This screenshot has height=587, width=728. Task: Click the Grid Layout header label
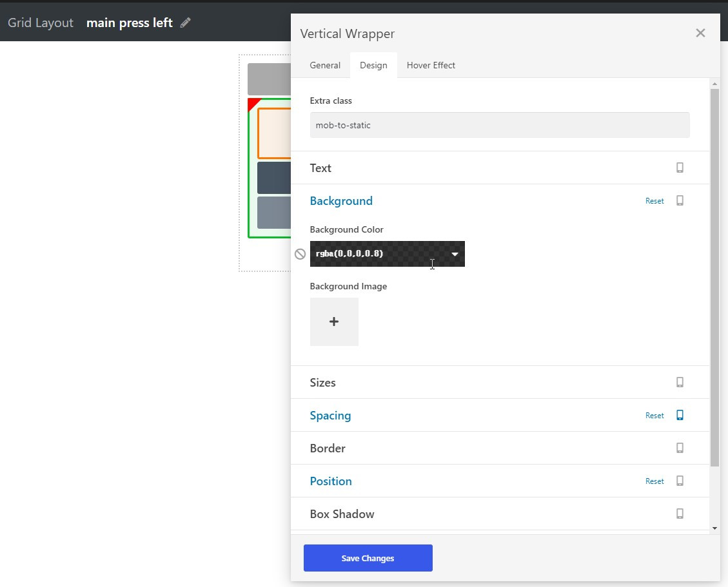coord(41,23)
